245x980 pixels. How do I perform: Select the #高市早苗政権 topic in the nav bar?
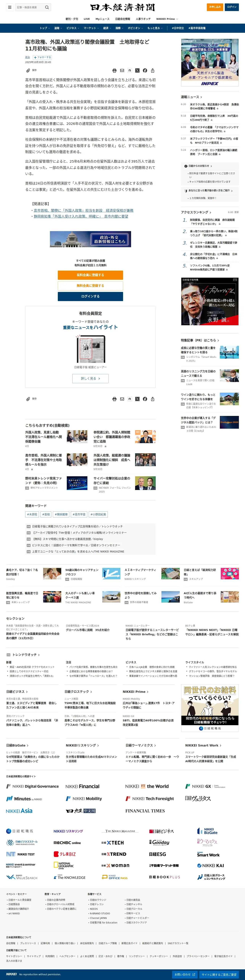197,28
